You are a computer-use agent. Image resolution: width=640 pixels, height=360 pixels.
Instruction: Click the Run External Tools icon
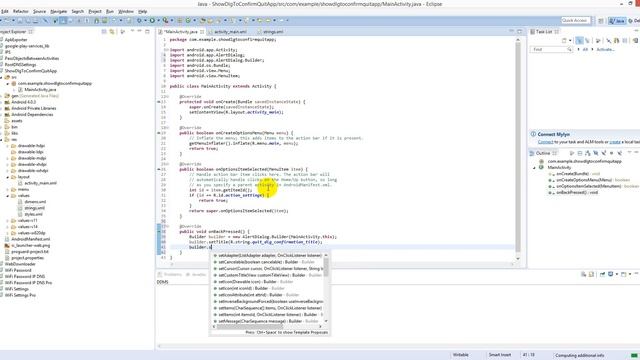165,20
